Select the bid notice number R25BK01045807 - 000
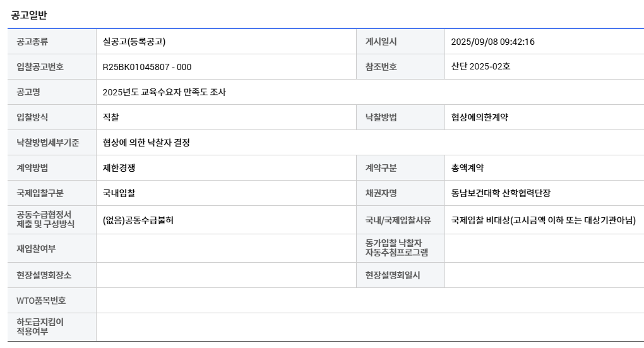The width and height of the screenshot is (644, 348). point(147,67)
